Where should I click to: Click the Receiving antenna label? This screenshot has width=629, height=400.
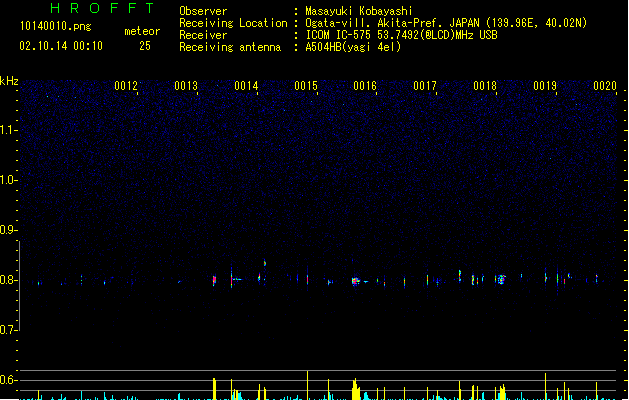(230, 47)
